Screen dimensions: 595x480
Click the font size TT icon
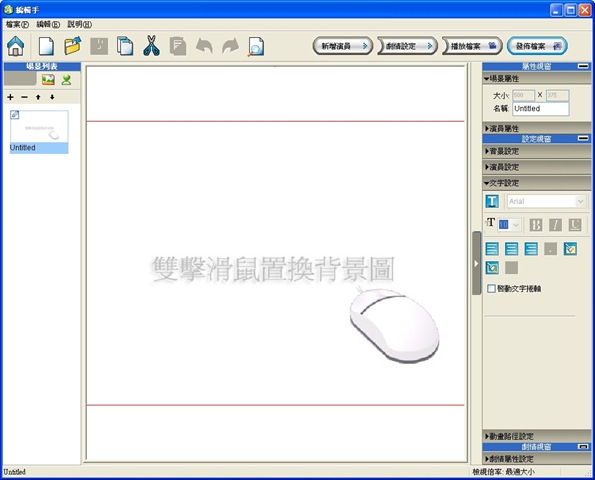[x=490, y=223]
